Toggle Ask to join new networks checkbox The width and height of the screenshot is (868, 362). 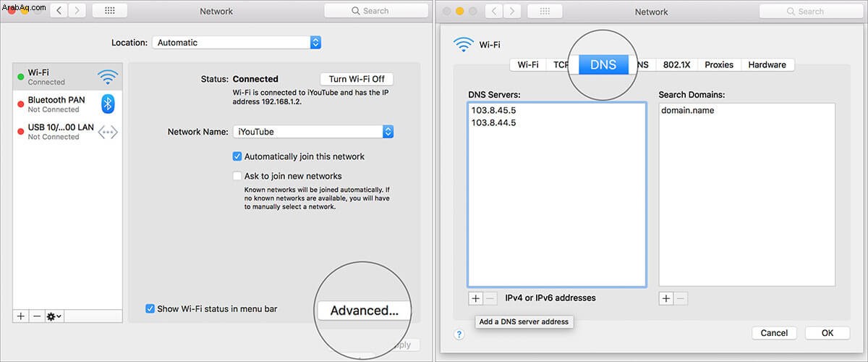[237, 176]
